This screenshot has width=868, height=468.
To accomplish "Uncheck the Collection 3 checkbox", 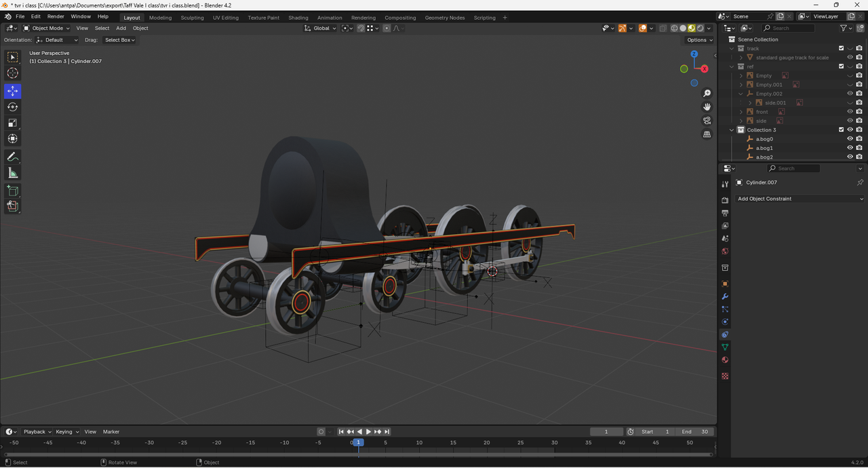I will tap(842, 130).
